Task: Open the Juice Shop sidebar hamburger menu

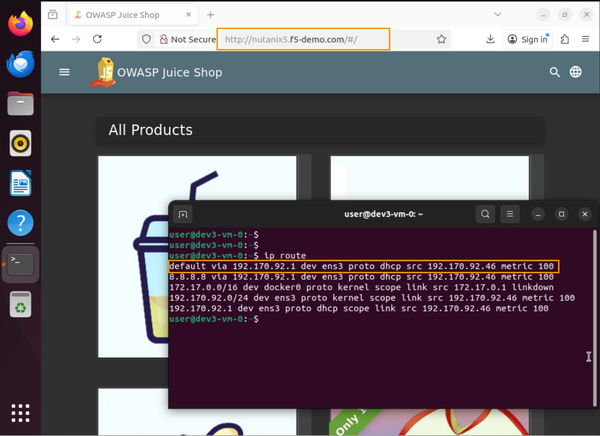Action: pos(65,72)
